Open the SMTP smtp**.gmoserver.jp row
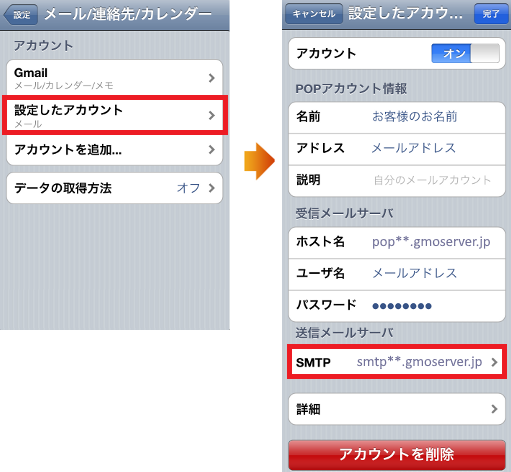This screenshot has width=511, height=472. [397, 362]
